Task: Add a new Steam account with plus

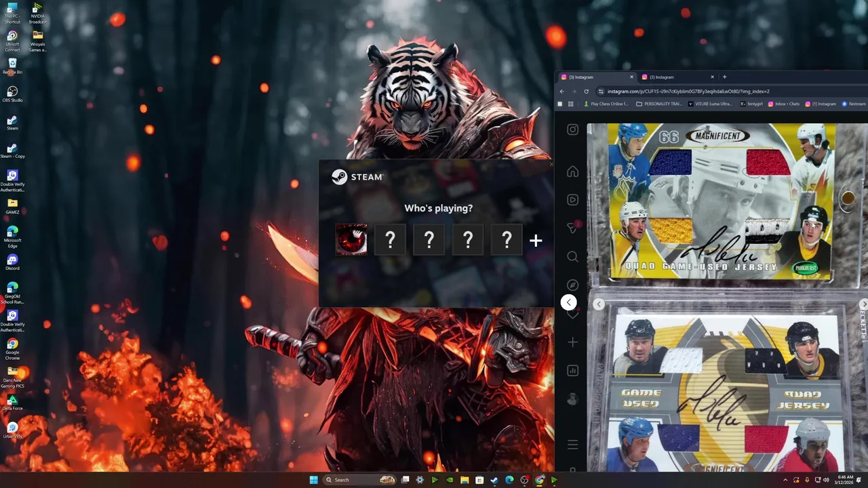Action: pyautogui.click(x=536, y=240)
